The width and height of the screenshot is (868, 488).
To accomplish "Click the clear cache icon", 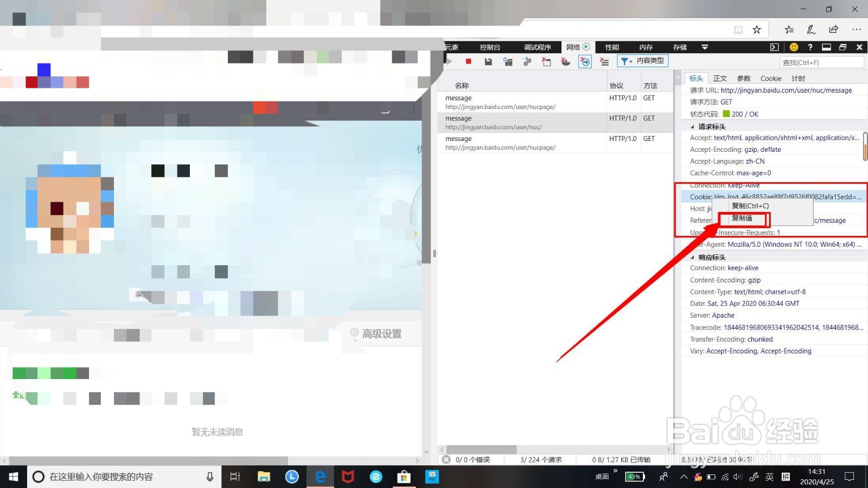I will coord(546,62).
